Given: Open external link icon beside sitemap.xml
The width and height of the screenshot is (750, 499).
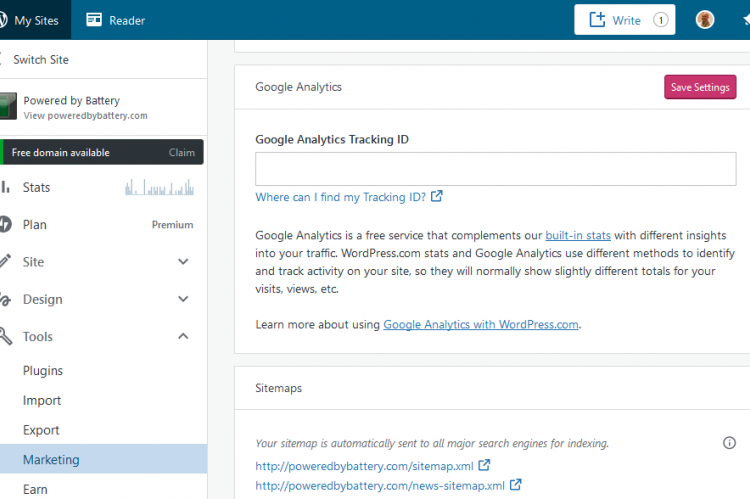Looking at the screenshot, I should coord(484,465).
